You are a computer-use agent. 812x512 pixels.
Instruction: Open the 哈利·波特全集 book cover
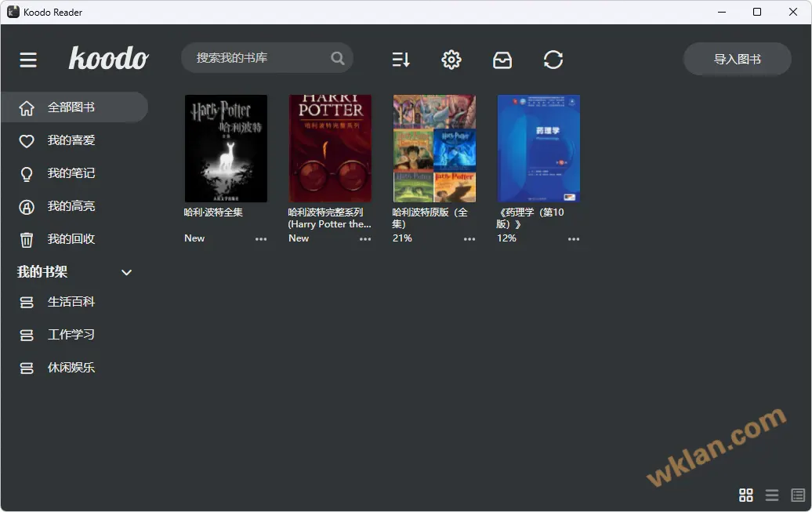point(226,148)
